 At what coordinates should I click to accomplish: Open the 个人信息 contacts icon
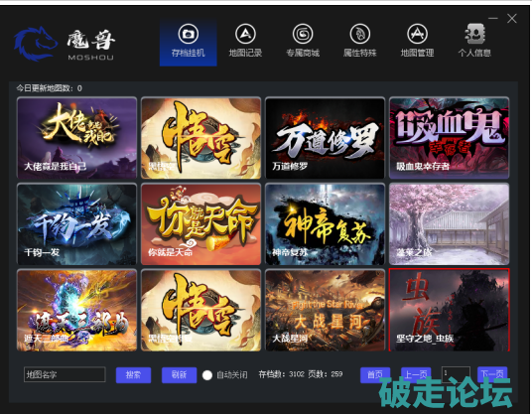[474, 34]
